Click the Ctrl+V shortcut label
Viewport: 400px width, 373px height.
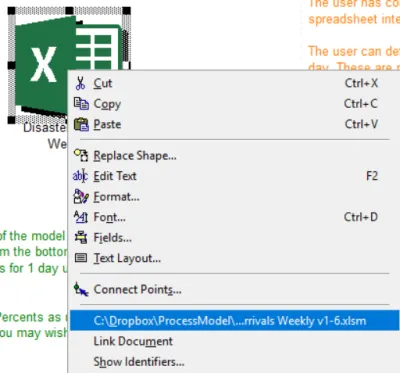[x=361, y=124]
